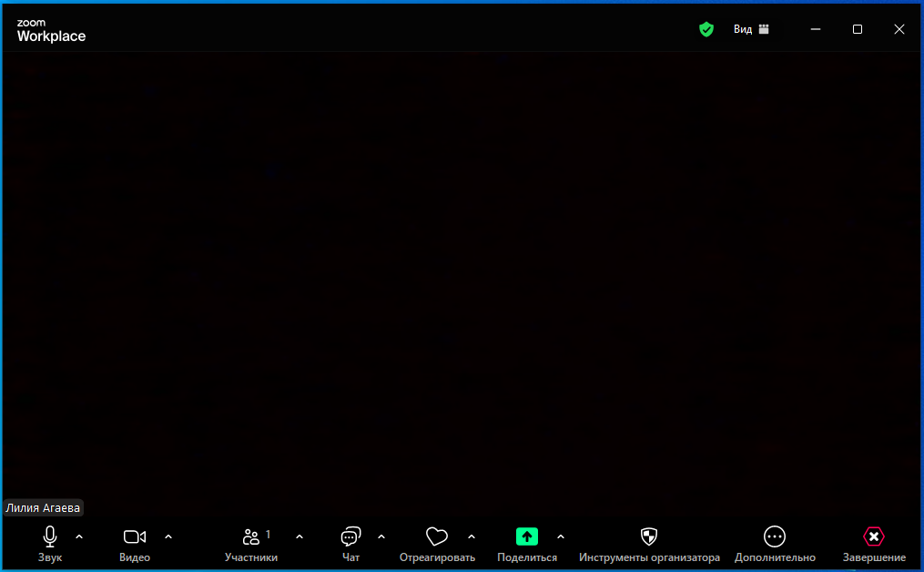
Task: Open the Вид view layout menu
Action: [751, 29]
